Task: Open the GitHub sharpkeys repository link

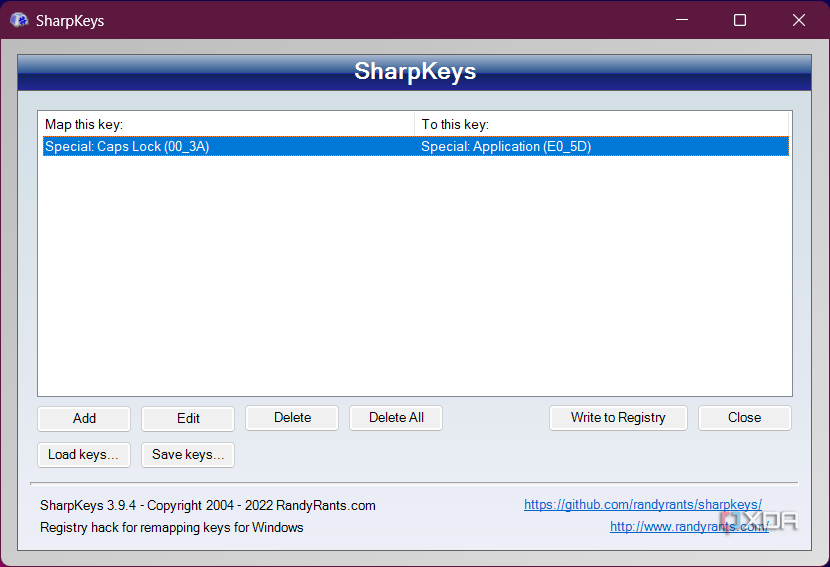Action: tap(642, 505)
